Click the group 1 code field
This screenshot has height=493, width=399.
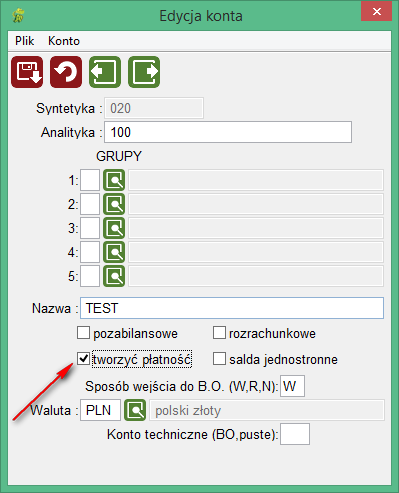[x=90, y=180]
